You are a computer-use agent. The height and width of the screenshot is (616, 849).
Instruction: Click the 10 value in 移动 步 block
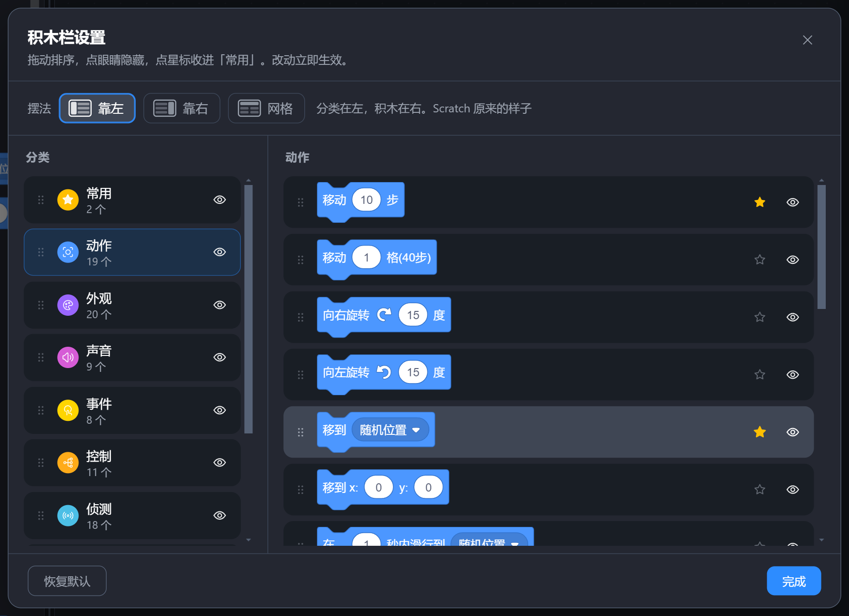click(x=366, y=200)
